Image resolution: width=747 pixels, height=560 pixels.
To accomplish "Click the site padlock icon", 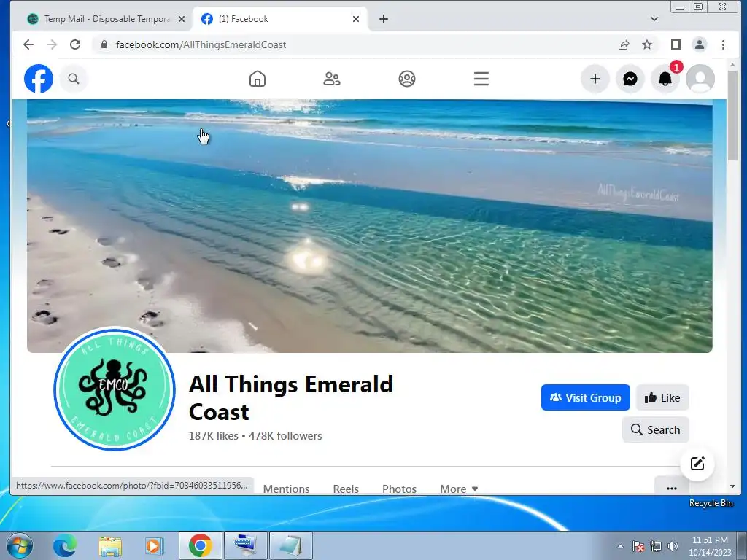I will (x=104, y=44).
